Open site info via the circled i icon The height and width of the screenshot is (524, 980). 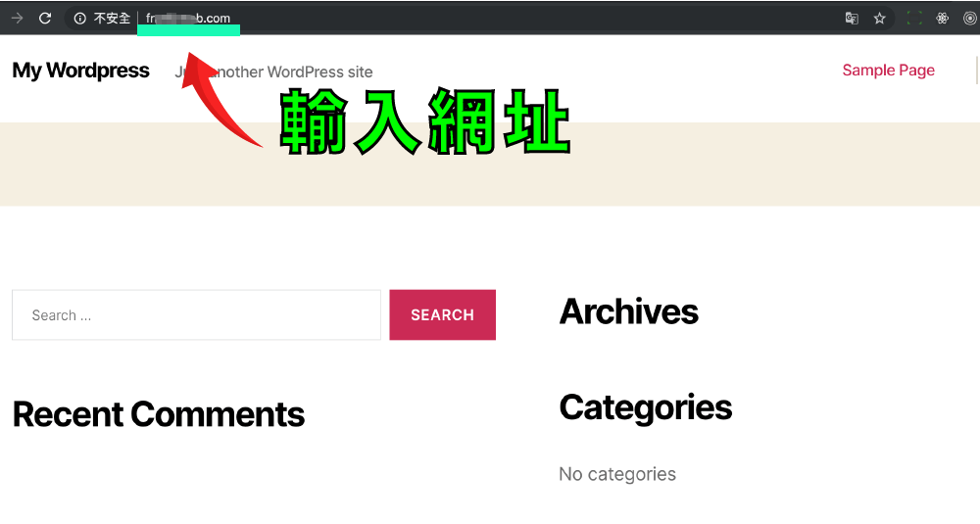point(80,18)
